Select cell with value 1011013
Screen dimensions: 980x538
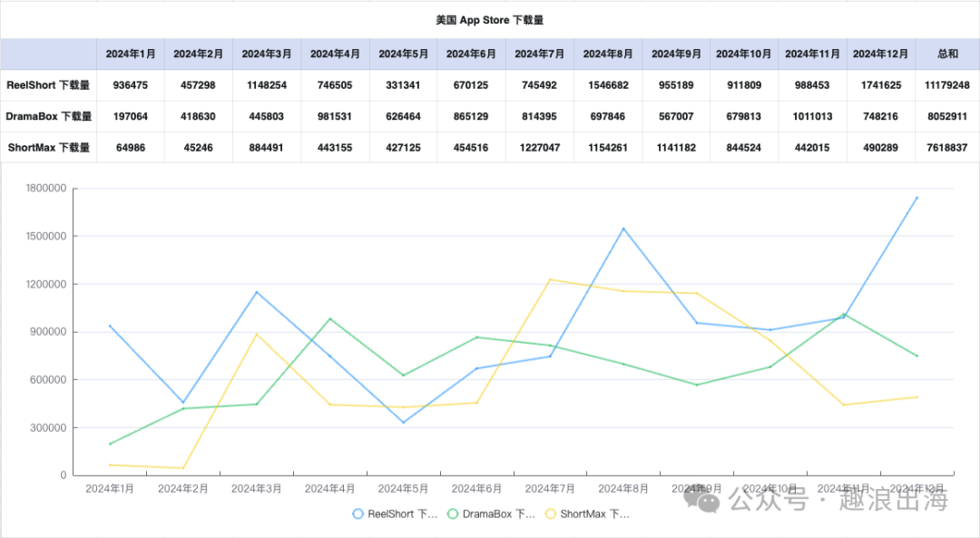812,116
